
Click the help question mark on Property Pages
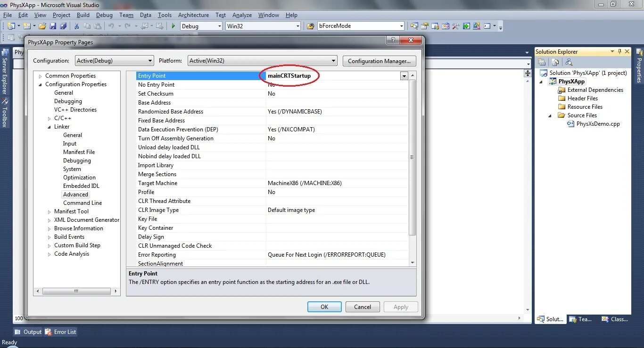point(393,40)
